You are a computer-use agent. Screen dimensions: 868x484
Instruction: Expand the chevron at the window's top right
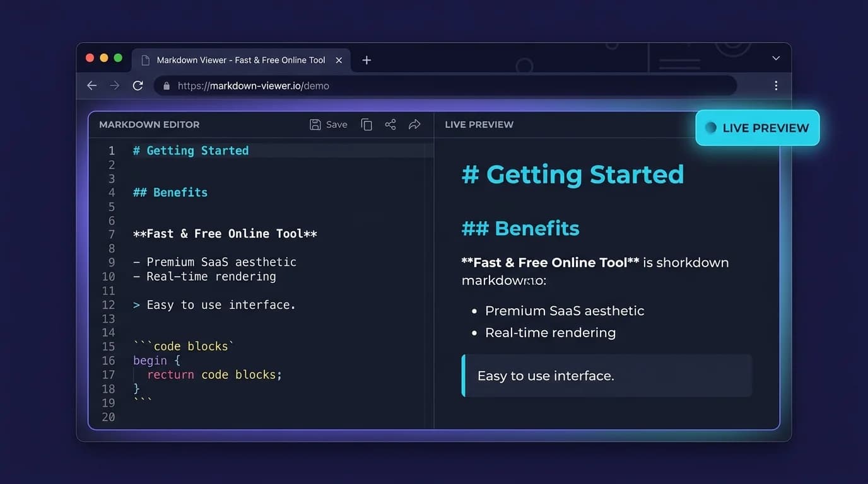(x=775, y=58)
